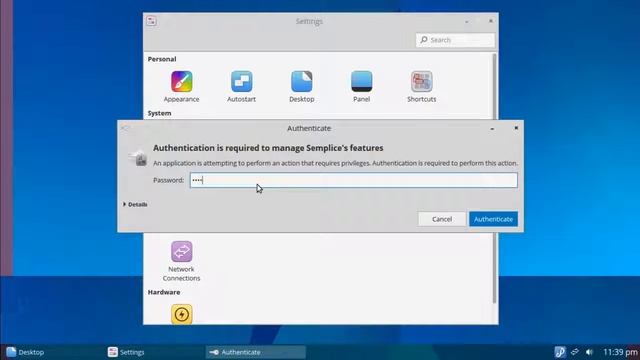Close the Authenticate dialog
This screenshot has width=640, height=360.
click(516, 128)
